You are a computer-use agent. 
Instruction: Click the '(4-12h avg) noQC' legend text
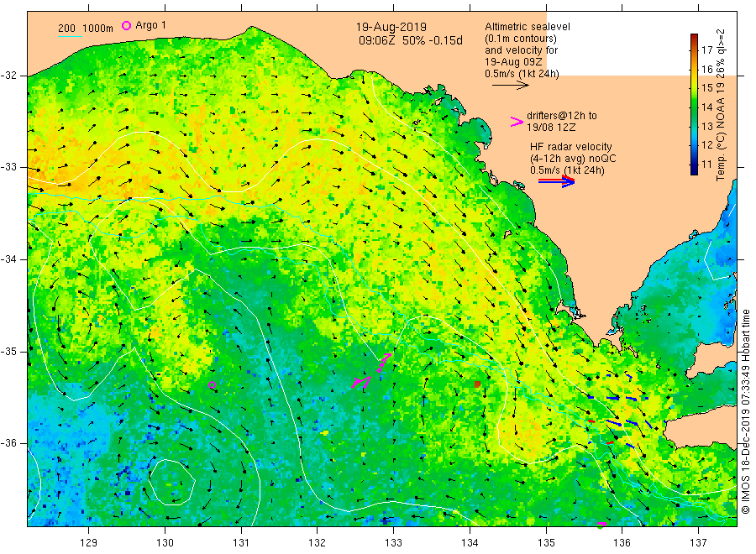point(573,159)
